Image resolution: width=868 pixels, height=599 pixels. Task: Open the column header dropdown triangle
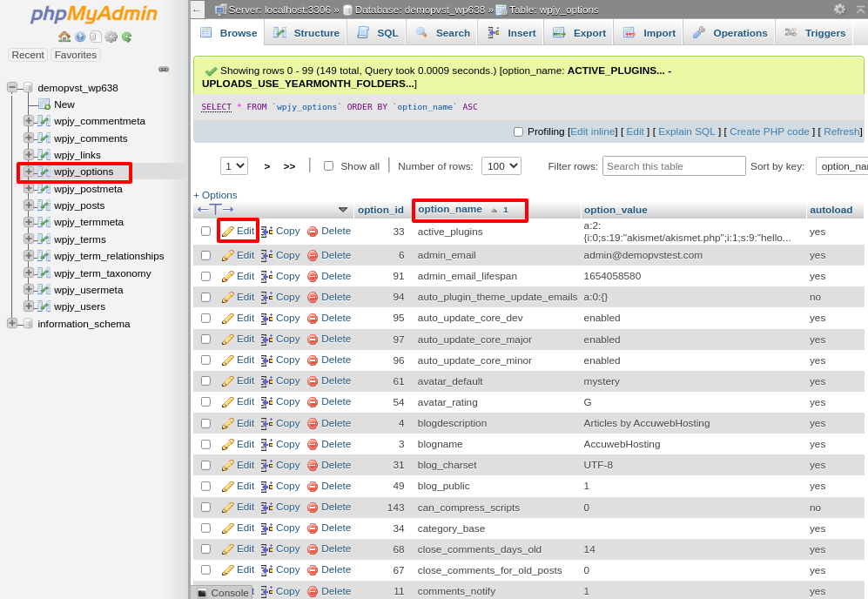[x=343, y=210]
